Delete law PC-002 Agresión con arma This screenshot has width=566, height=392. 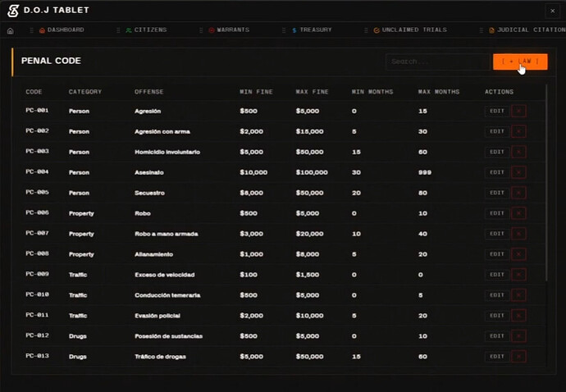(518, 131)
